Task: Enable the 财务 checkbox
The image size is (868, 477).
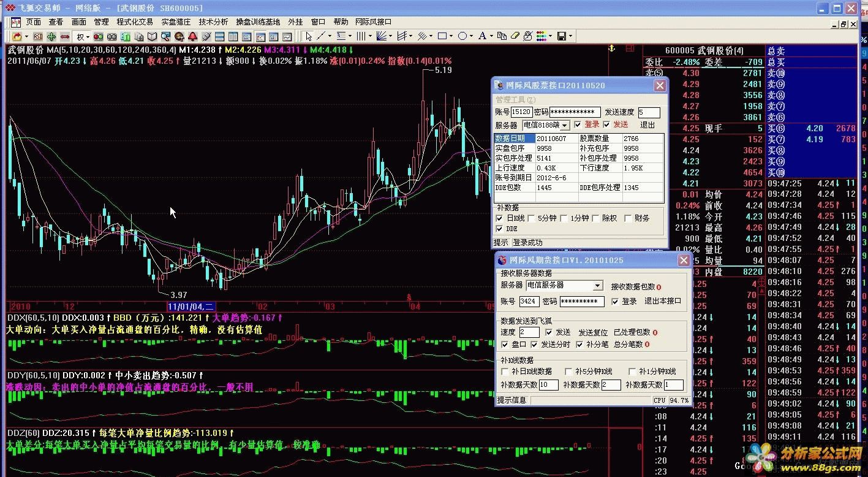Action: coord(628,218)
